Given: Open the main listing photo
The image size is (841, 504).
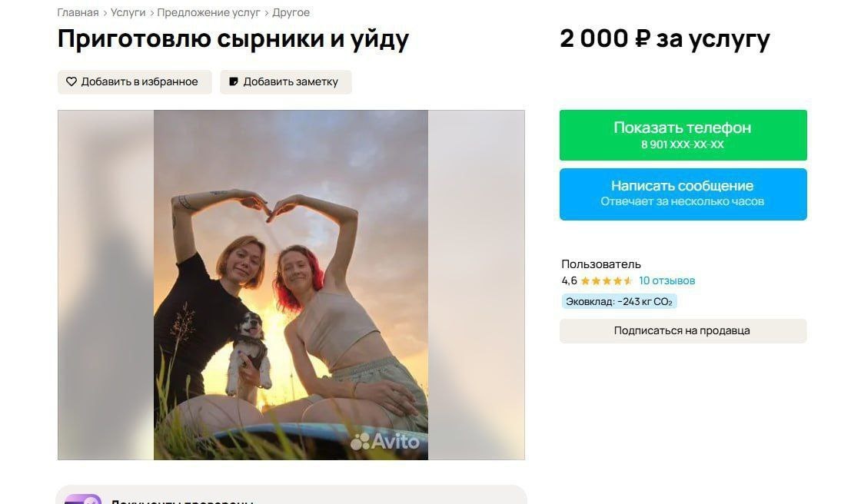Looking at the screenshot, I should pyautogui.click(x=291, y=285).
